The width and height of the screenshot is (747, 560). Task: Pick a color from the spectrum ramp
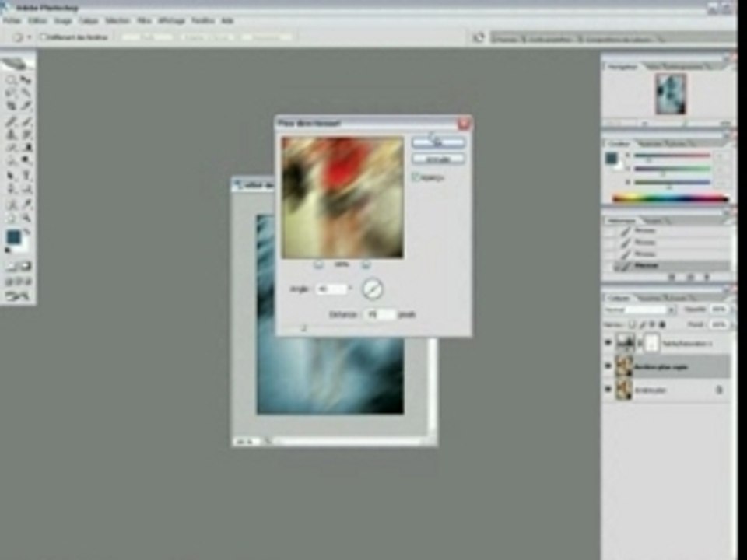pos(670,198)
